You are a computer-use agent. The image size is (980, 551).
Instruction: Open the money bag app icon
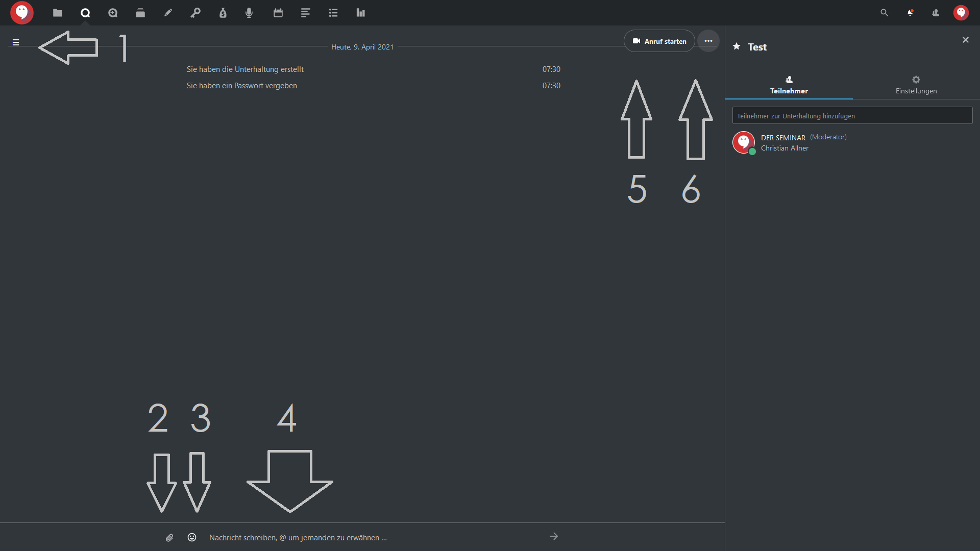223,13
